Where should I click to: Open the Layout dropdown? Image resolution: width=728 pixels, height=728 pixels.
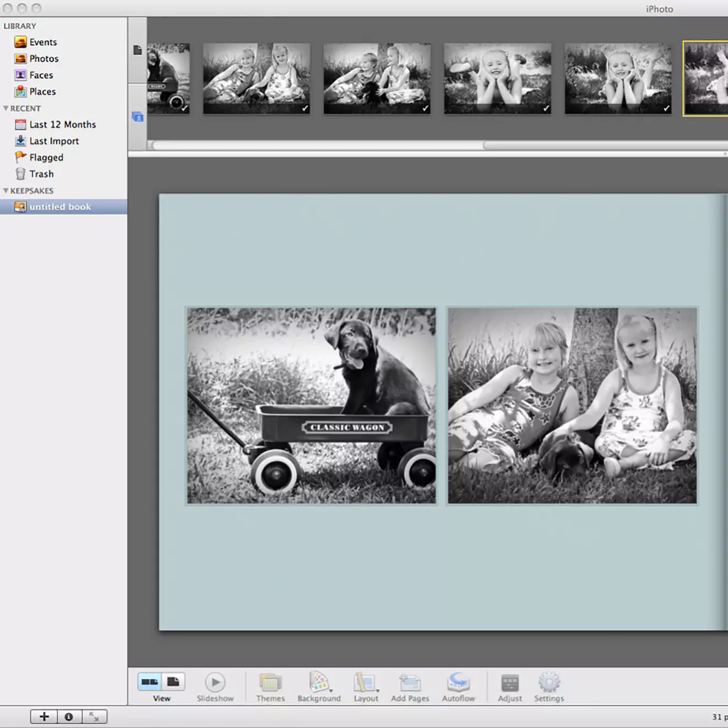366,687
